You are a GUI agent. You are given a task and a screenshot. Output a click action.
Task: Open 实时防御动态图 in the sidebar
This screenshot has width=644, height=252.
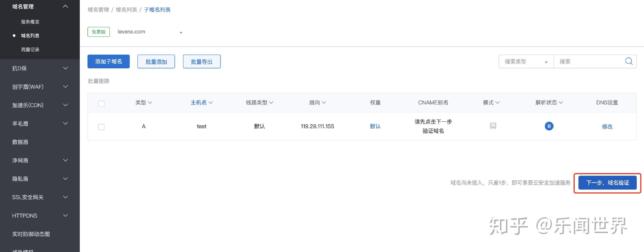31,234
